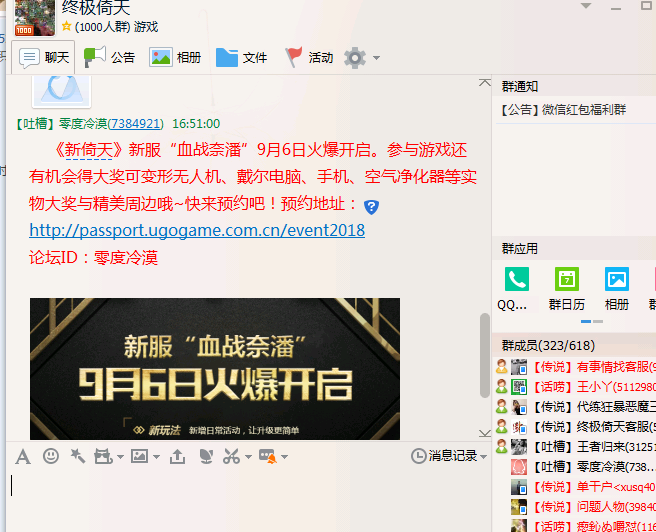This screenshot has height=532, width=656.
Task: Open the QQ phone call app icon
Action: tap(516, 279)
